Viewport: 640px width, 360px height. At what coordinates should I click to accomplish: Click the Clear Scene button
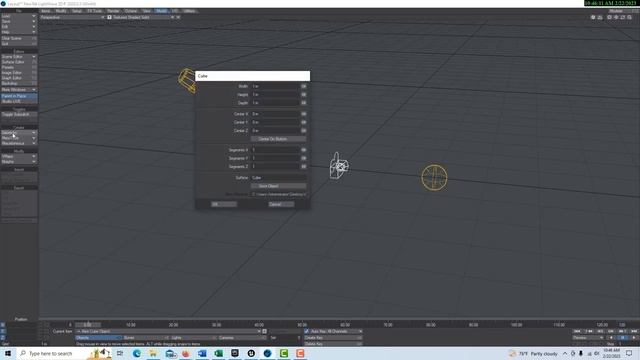(19, 38)
